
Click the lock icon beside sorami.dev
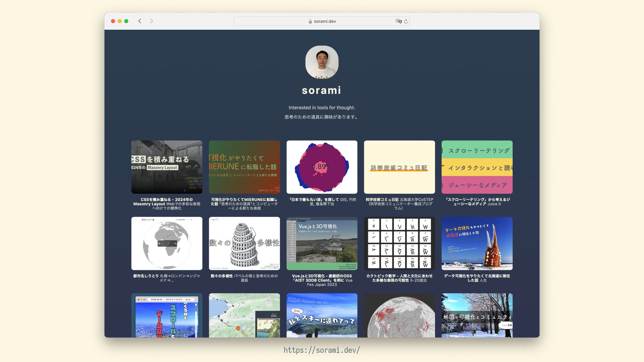click(x=310, y=21)
